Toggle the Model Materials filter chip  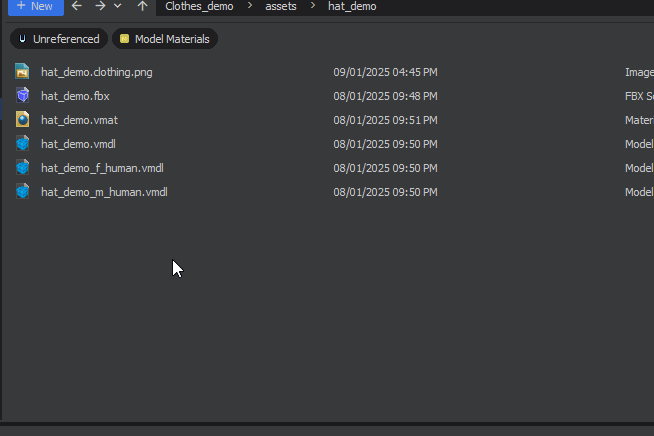coord(164,39)
